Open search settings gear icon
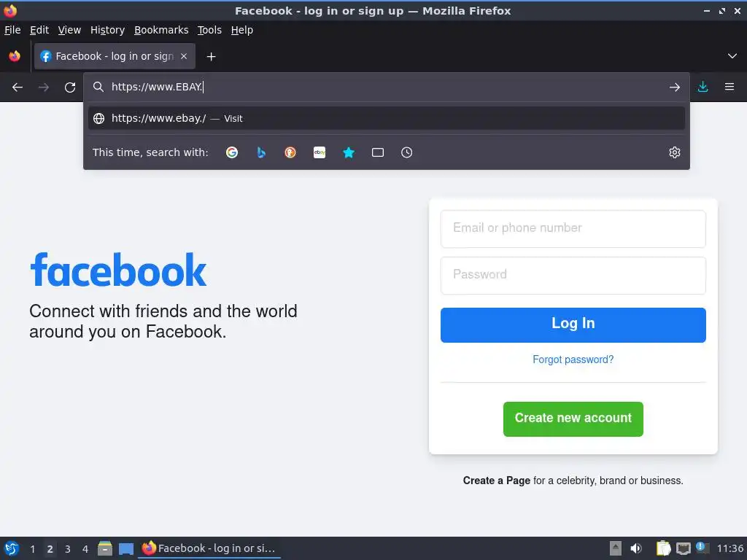Screen dimensions: 747x560 pos(675,152)
